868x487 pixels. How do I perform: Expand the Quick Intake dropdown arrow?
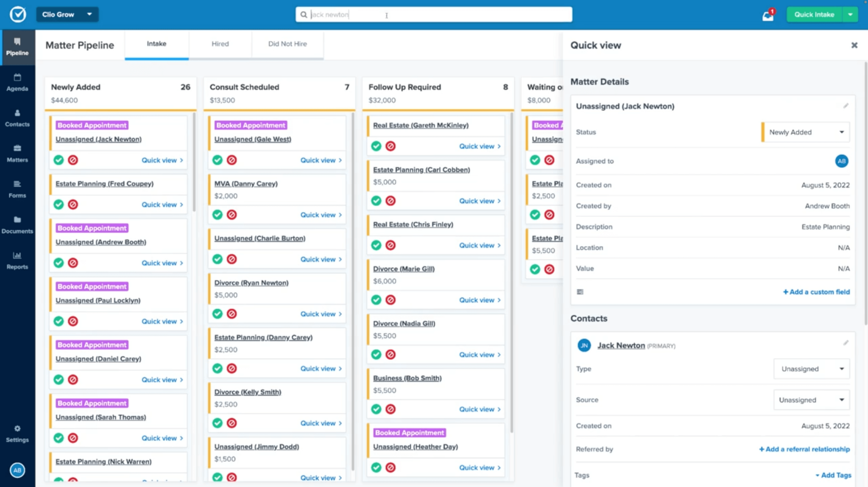click(x=850, y=14)
